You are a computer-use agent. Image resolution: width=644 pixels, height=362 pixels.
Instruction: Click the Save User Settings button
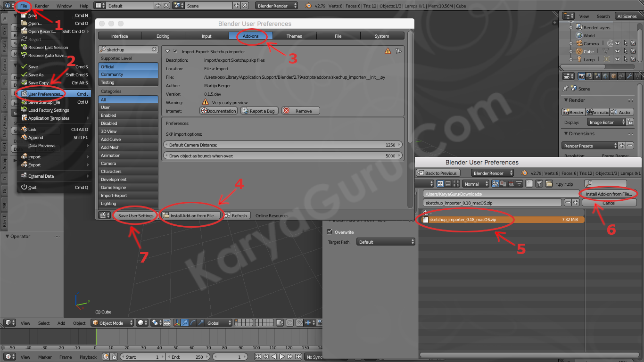[x=136, y=215]
